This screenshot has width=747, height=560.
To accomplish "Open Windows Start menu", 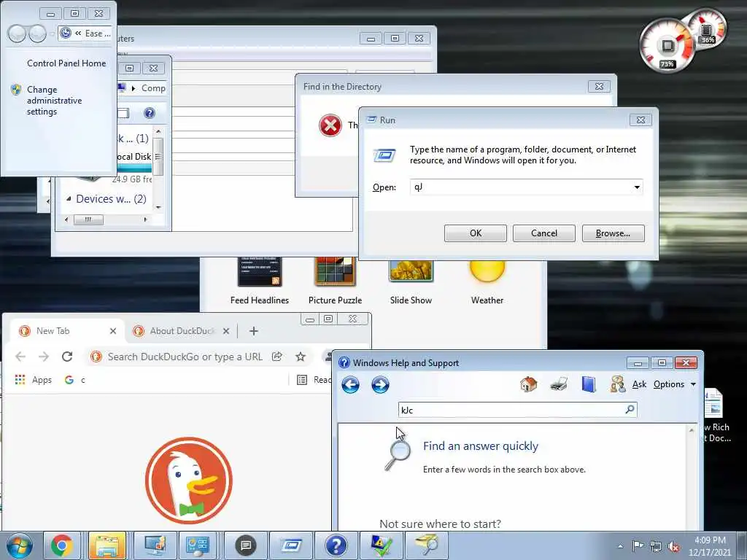I will pyautogui.click(x=20, y=545).
